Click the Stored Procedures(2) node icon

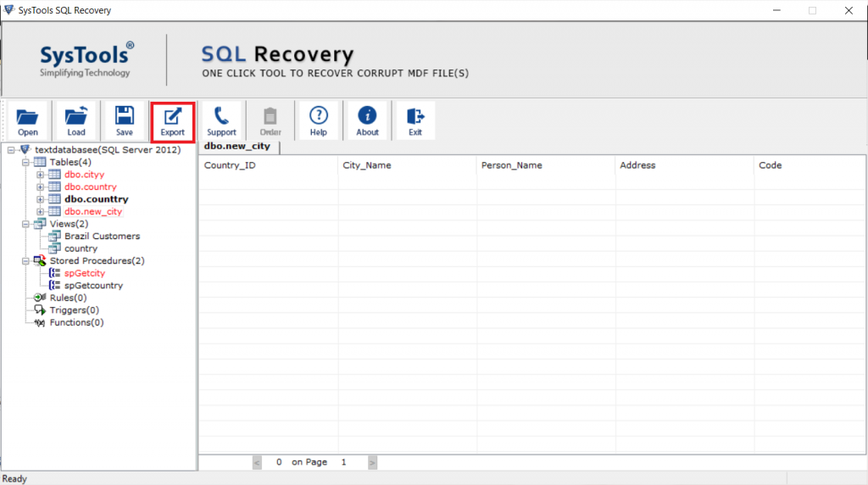[40, 260]
